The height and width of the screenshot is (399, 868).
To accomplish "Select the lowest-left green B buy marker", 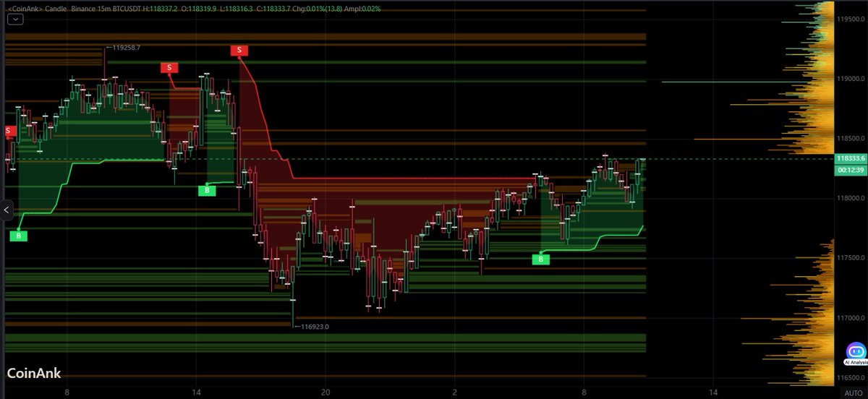I will coord(19,236).
